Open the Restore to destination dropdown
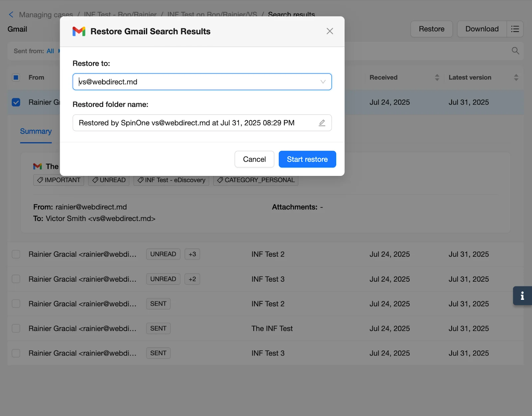The height and width of the screenshot is (416, 532). [x=322, y=81]
